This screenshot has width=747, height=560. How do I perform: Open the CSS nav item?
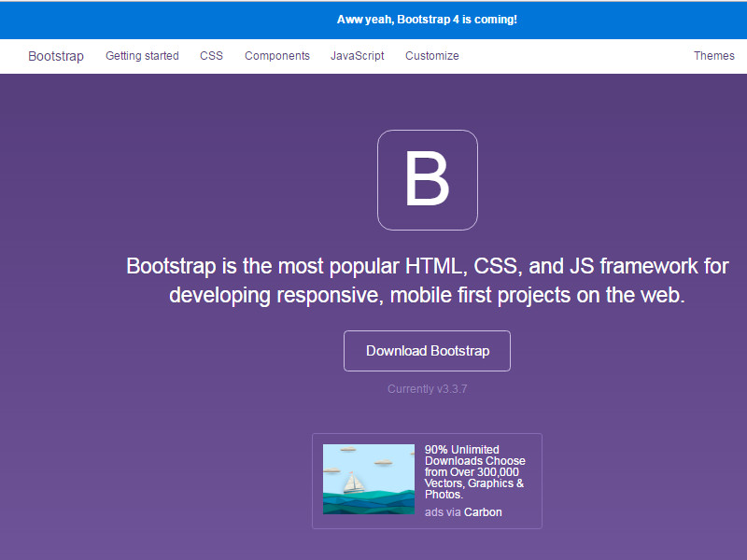tap(212, 56)
